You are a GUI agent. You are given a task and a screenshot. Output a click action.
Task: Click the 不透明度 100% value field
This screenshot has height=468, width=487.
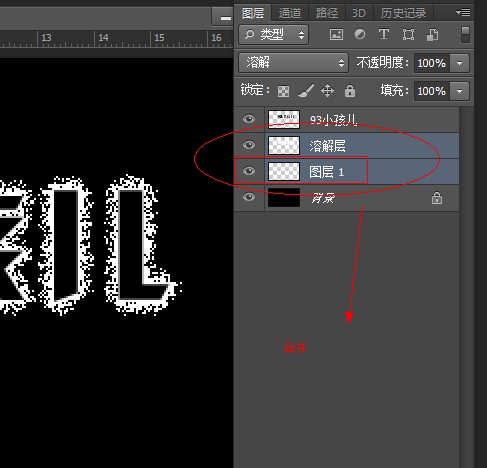point(432,63)
